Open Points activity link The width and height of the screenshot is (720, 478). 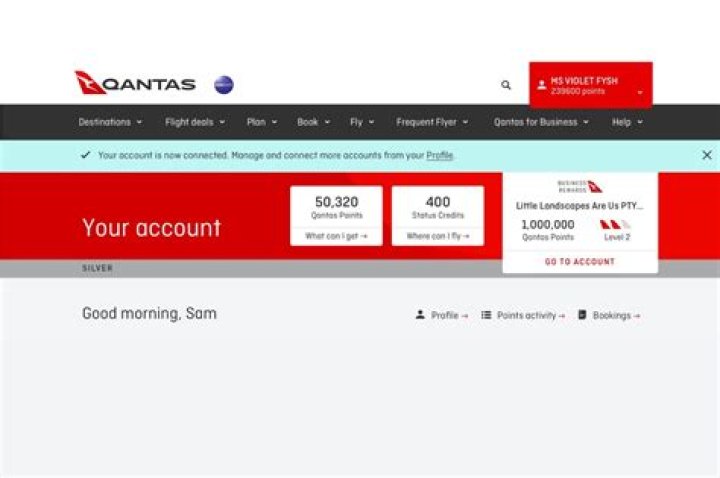(x=523, y=315)
